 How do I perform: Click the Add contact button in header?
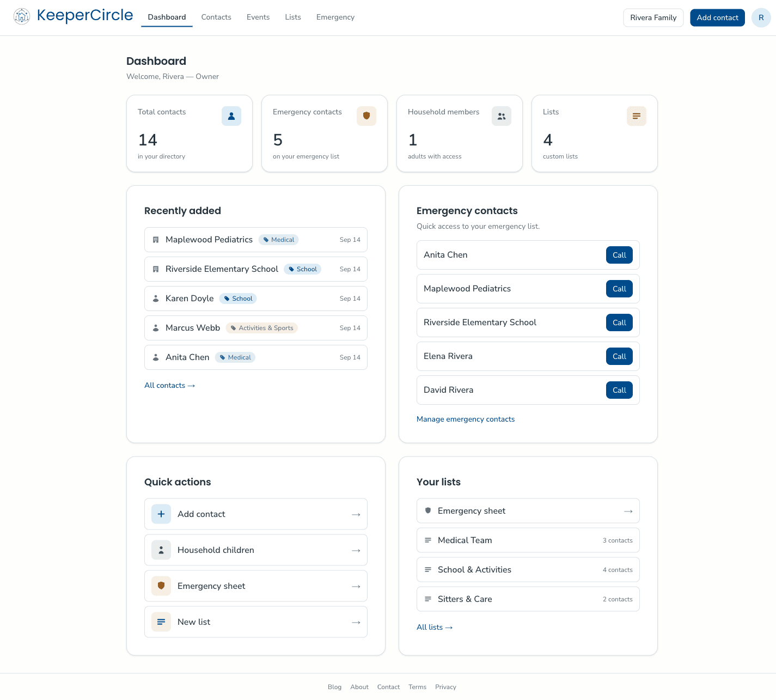(718, 17)
